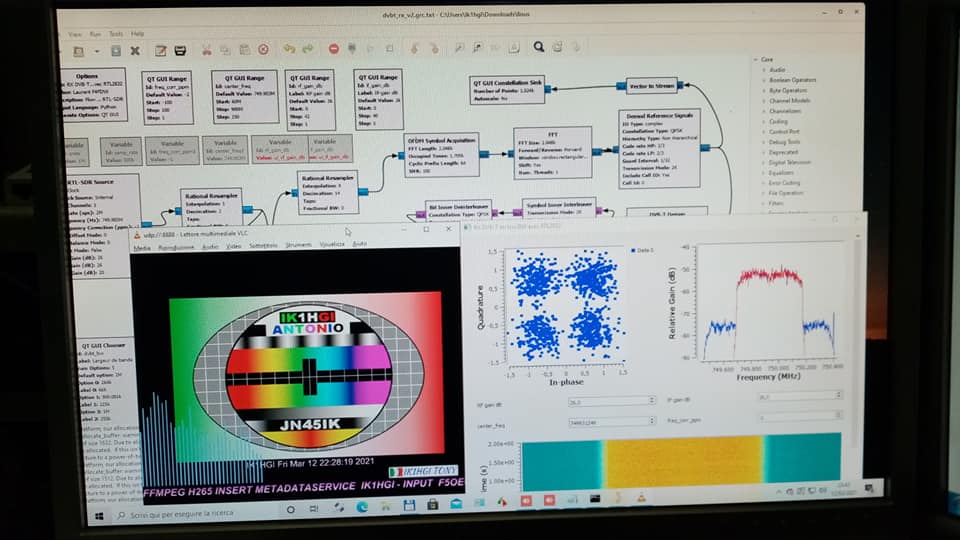The width and height of the screenshot is (960, 540).
Task: Click the redo arrow icon in GRC toolbar
Action: (x=307, y=48)
